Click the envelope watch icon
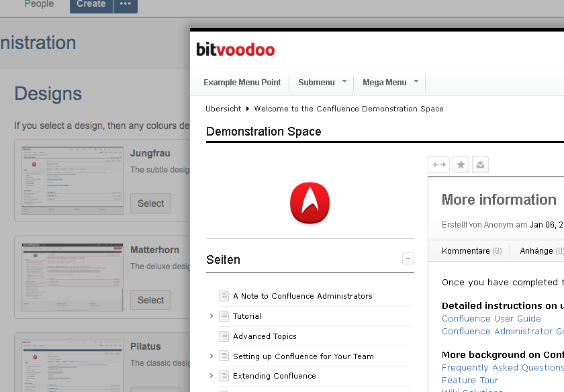The height and width of the screenshot is (392, 564). [479, 164]
